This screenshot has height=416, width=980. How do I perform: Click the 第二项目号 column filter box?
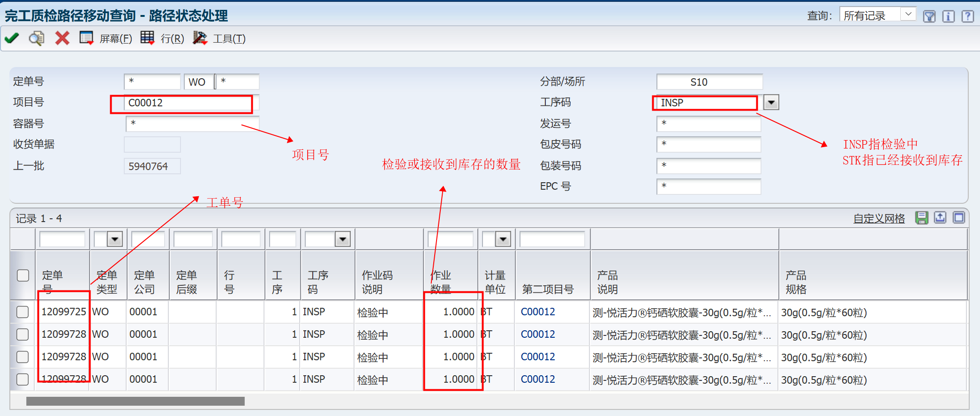(x=552, y=239)
